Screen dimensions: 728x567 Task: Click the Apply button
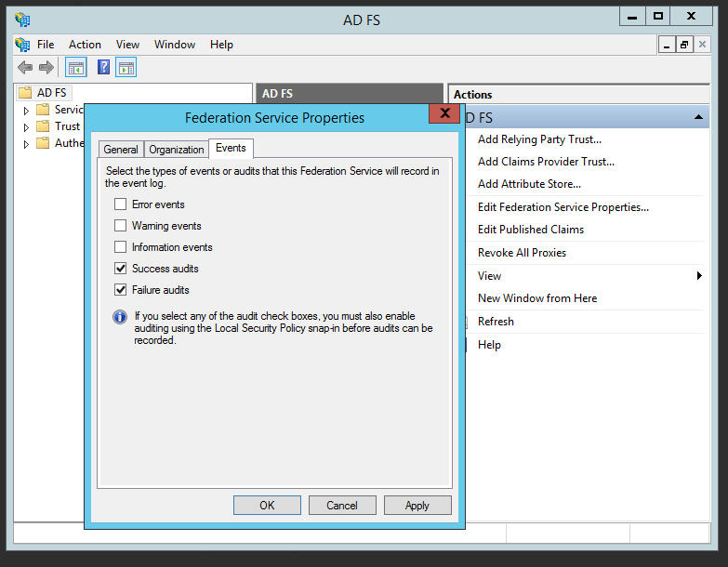pos(417,506)
